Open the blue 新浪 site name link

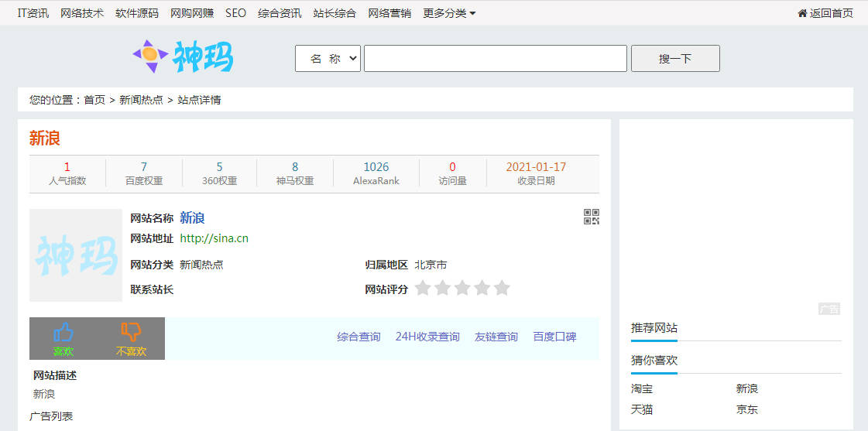pyautogui.click(x=192, y=218)
